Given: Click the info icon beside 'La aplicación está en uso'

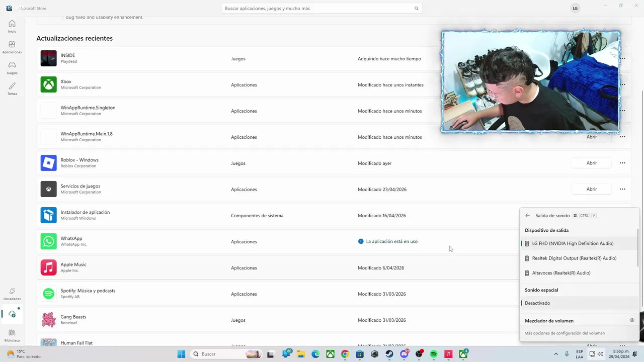Looking at the screenshot, I should pos(361,241).
